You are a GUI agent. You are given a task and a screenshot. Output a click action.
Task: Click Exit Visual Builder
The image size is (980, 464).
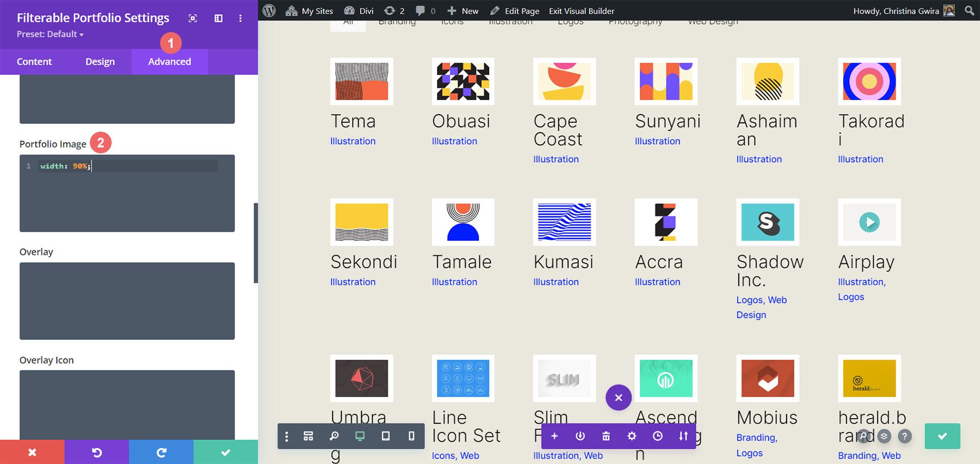pos(581,11)
